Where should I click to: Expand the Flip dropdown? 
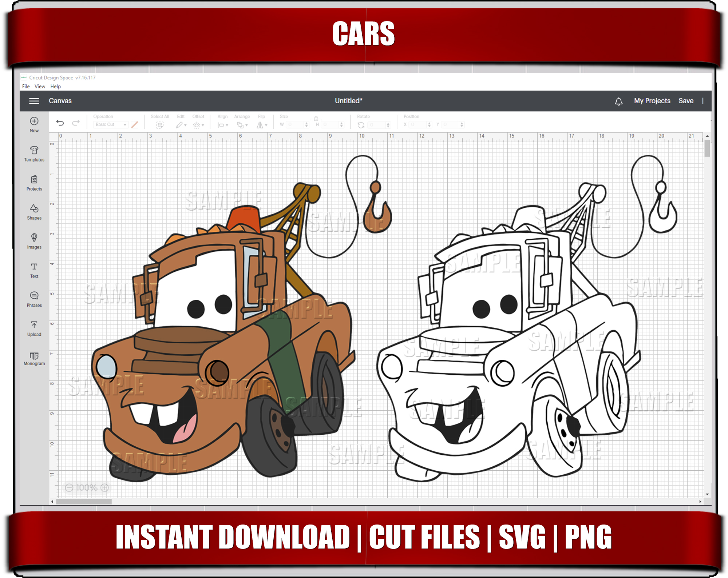(262, 125)
